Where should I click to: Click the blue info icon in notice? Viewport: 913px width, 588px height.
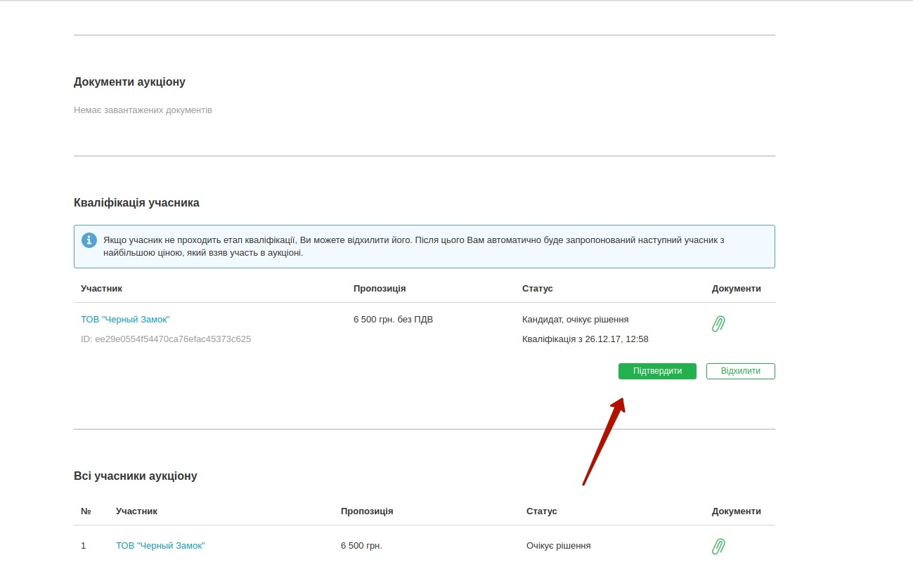click(89, 240)
